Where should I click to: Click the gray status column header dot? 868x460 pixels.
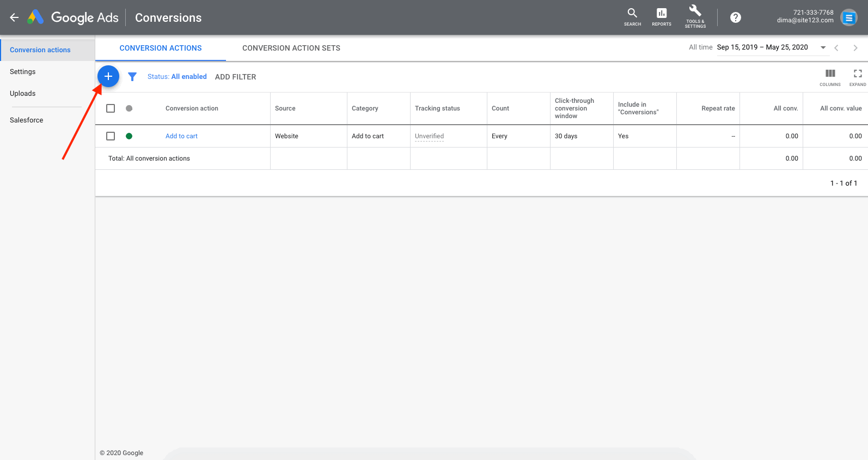tap(129, 108)
